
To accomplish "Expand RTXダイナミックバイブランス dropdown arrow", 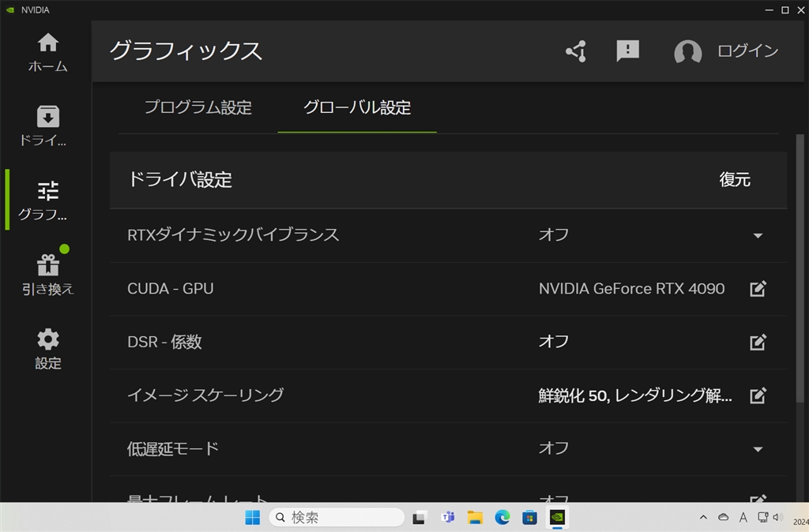I will [x=758, y=235].
